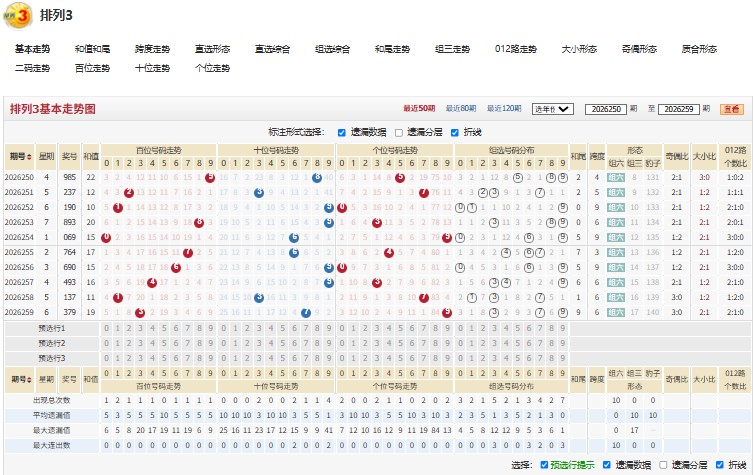This screenshot has width=755, height=475.
Task: Click the end period field 2026259
Action: 678,109
